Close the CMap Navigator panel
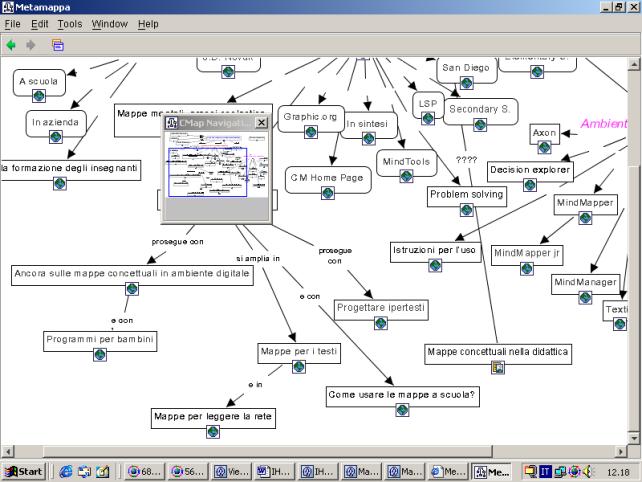The image size is (642, 482). point(261,122)
